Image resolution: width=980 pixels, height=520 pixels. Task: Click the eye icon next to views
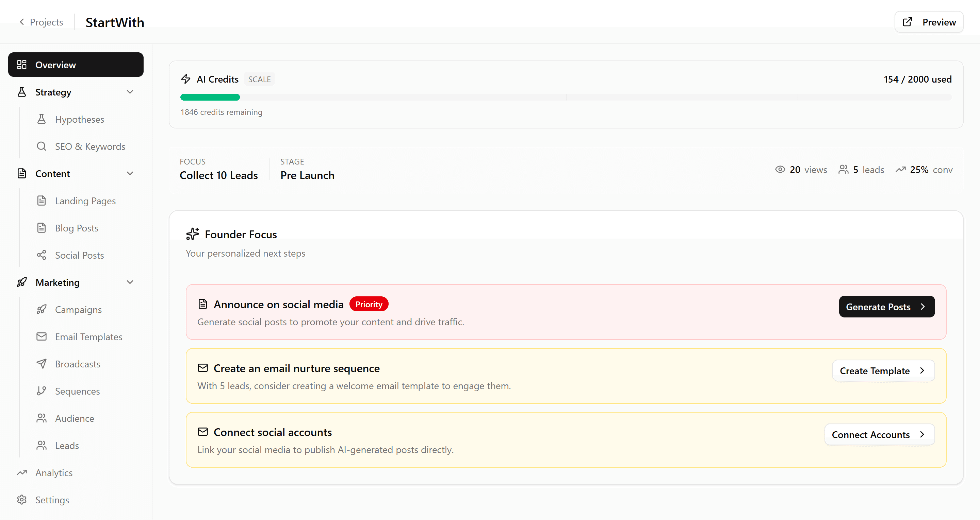pos(780,170)
